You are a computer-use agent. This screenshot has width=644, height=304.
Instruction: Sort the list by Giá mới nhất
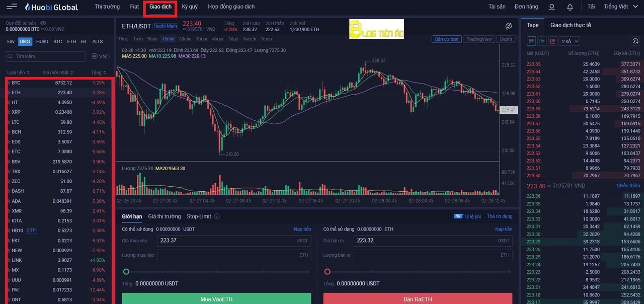(x=58, y=72)
